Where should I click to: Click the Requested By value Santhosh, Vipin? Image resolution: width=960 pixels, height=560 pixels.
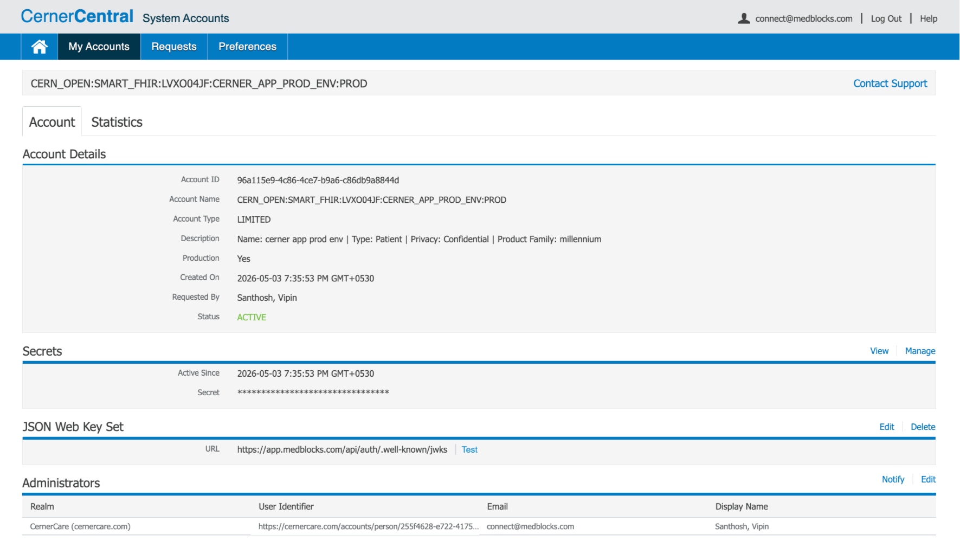tap(267, 298)
